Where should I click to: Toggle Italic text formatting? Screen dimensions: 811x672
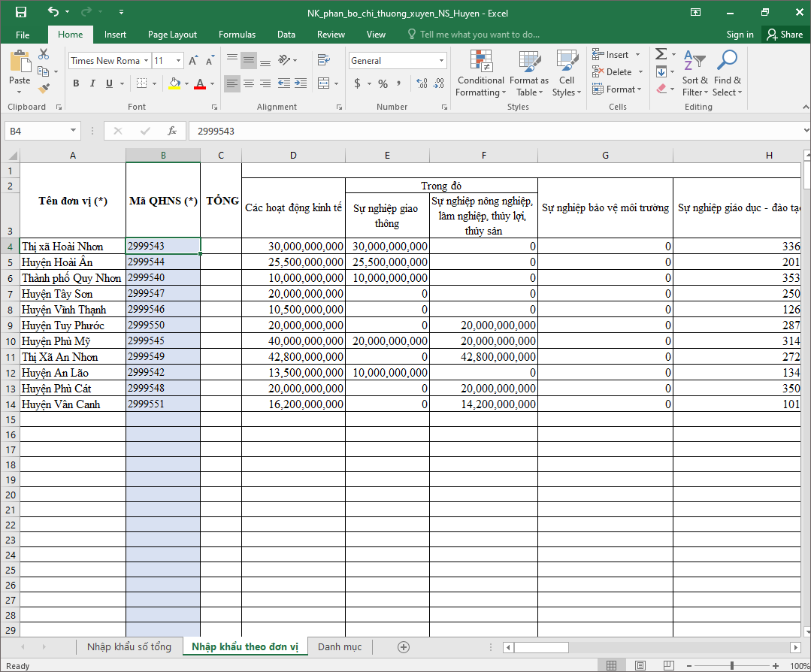pos(93,83)
